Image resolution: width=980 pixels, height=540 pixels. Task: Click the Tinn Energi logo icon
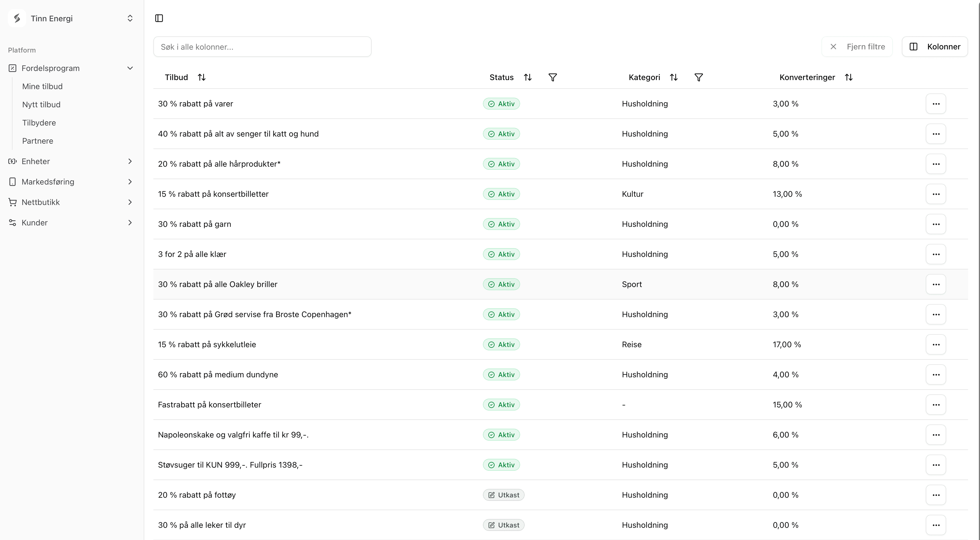(17, 18)
